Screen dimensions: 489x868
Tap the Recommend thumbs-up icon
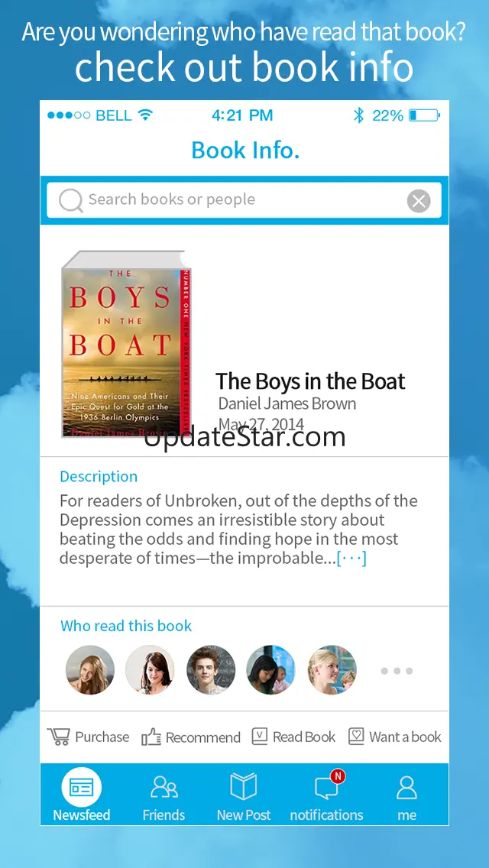(151, 737)
